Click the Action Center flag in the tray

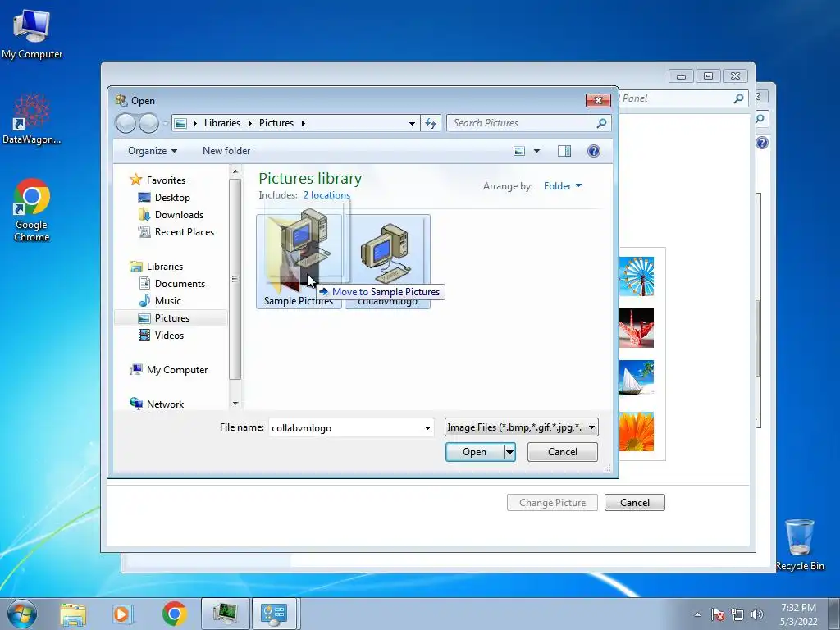tap(718, 614)
